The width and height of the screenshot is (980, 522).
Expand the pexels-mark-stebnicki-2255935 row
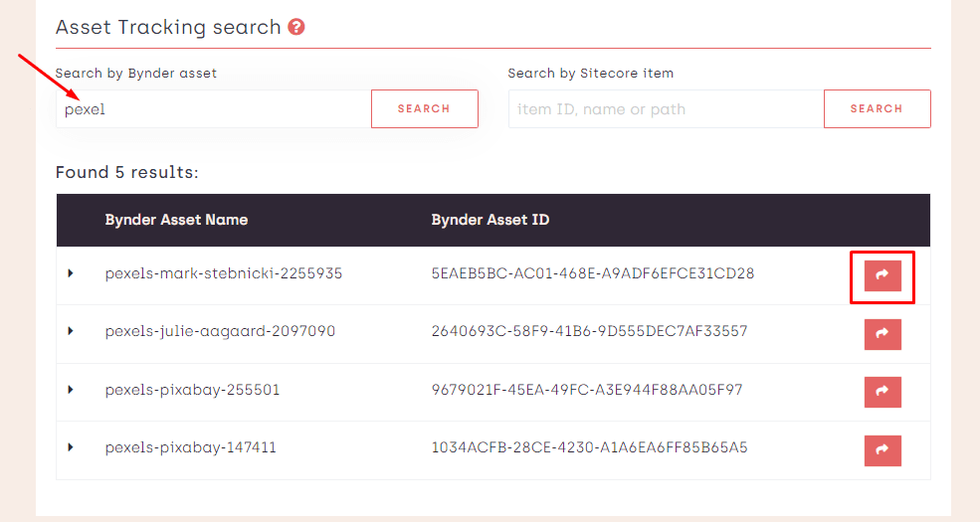click(x=71, y=273)
